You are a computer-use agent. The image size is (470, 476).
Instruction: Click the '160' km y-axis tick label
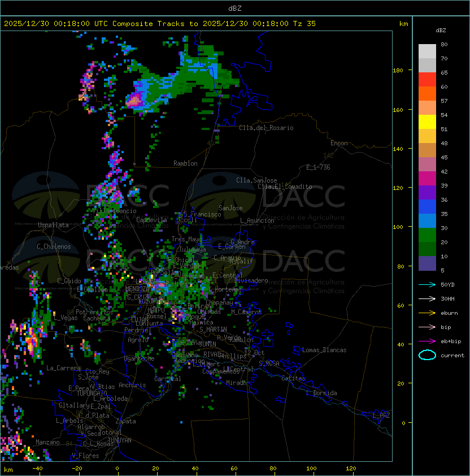click(398, 110)
